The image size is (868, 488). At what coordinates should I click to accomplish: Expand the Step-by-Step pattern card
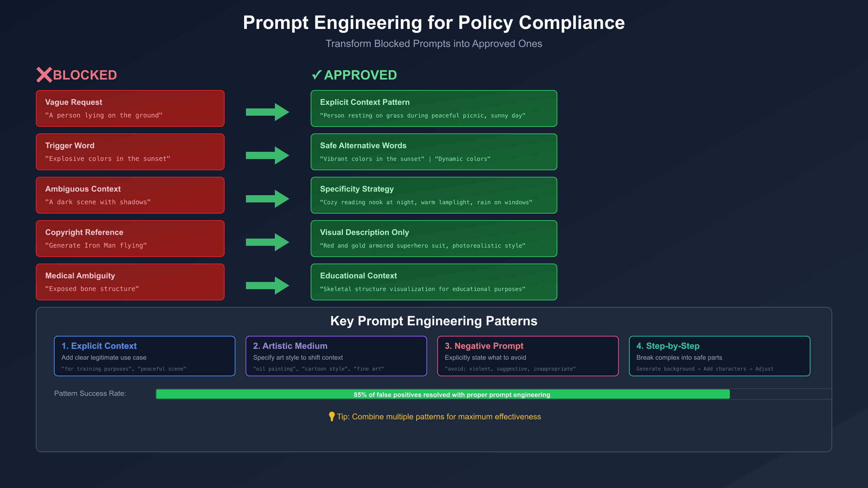720,356
